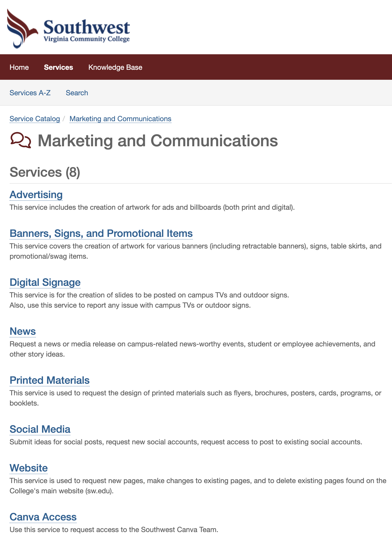Screen dimensions: 392x540
Task: Open the Search sub-navigation link
Action: [x=77, y=93]
